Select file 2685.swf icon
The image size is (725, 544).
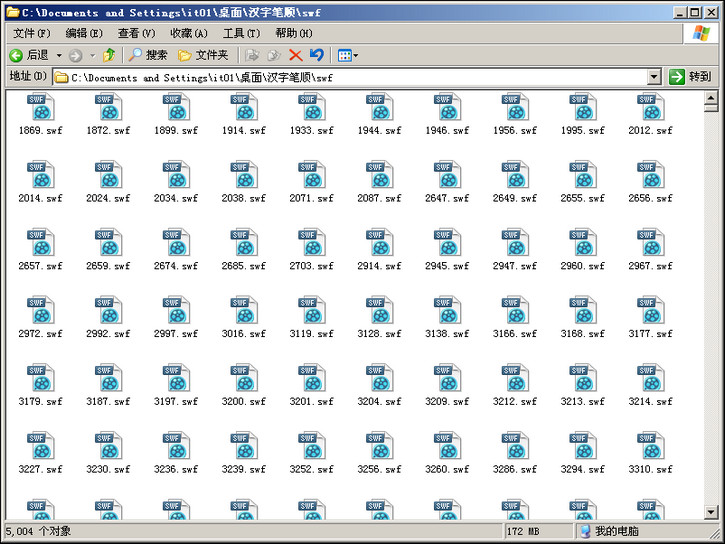click(244, 242)
